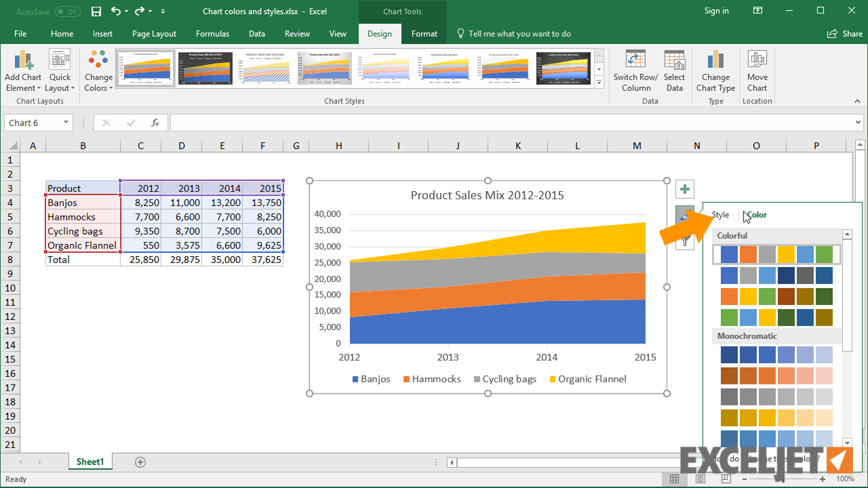Select the dark background chart style thumbnail
The width and height of the screenshot is (868, 488).
click(205, 68)
